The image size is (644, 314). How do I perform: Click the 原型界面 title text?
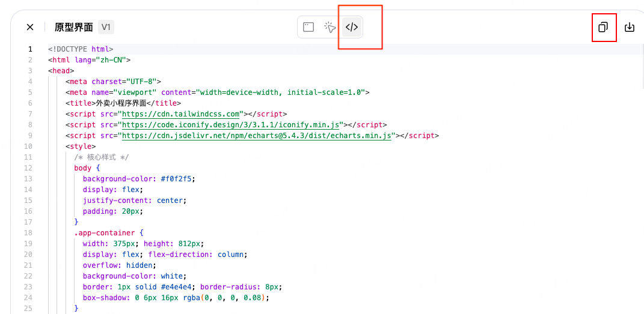click(x=73, y=28)
